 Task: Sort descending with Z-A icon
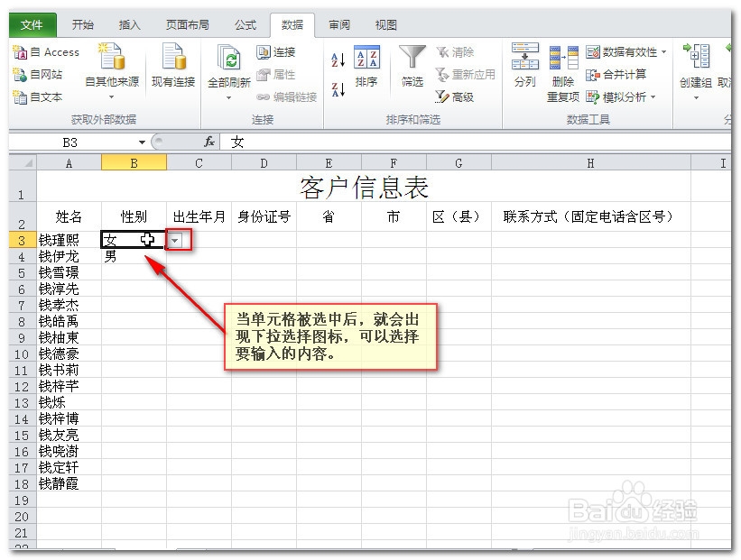coord(338,88)
